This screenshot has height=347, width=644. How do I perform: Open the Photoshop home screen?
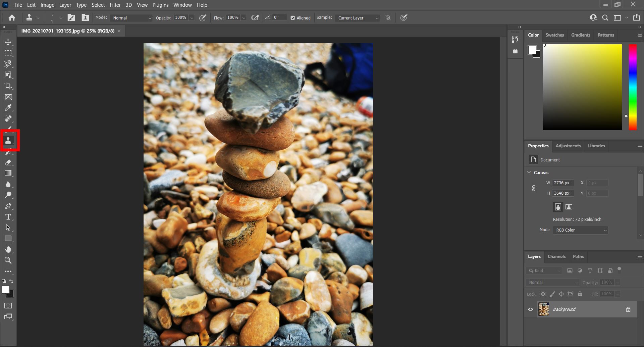12,17
